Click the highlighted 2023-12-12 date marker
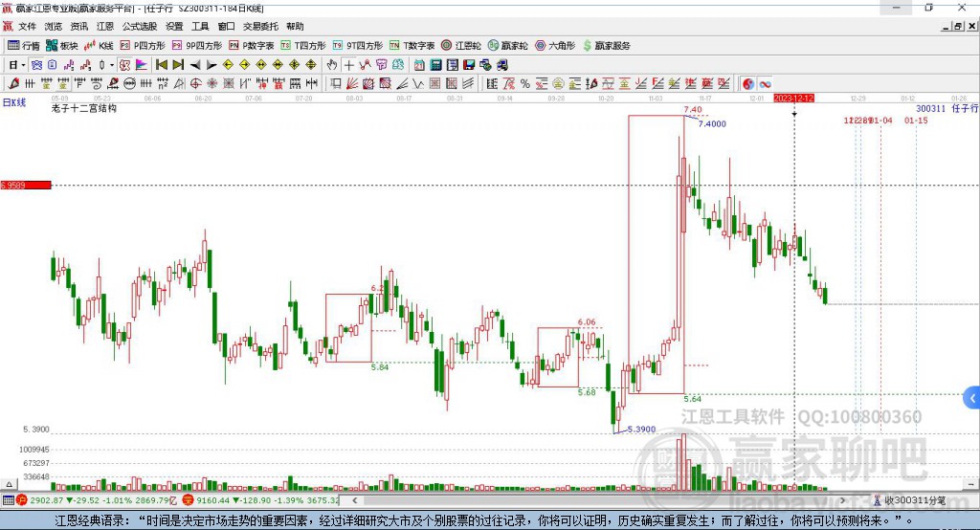The height and width of the screenshot is (530, 980). pyautogui.click(x=793, y=99)
